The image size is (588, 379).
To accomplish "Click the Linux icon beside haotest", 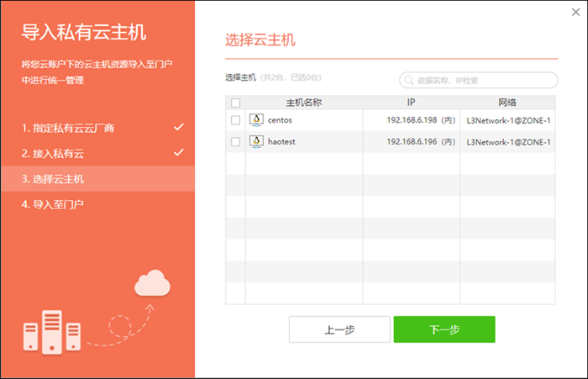I will coord(257,142).
